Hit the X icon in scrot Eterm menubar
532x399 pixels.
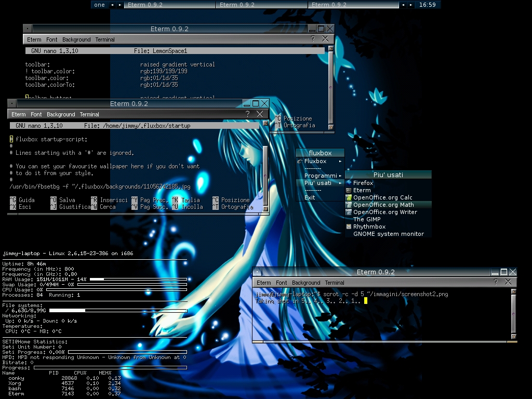(508, 282)
